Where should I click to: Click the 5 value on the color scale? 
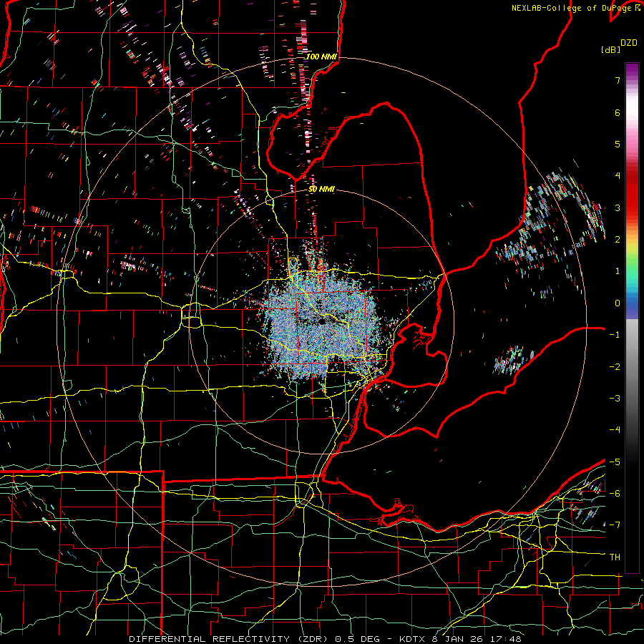click(x=618, y=144)
